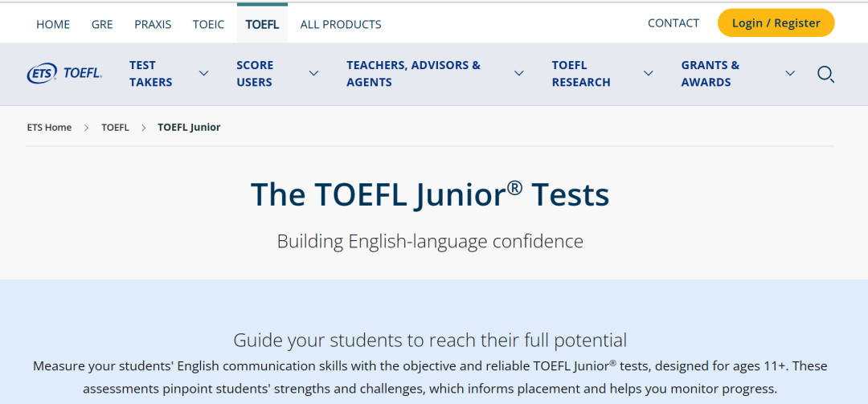
Task: Click the TOEFL Junior breadcrumb
Action: pyautogui.click(x=189, y=127)
